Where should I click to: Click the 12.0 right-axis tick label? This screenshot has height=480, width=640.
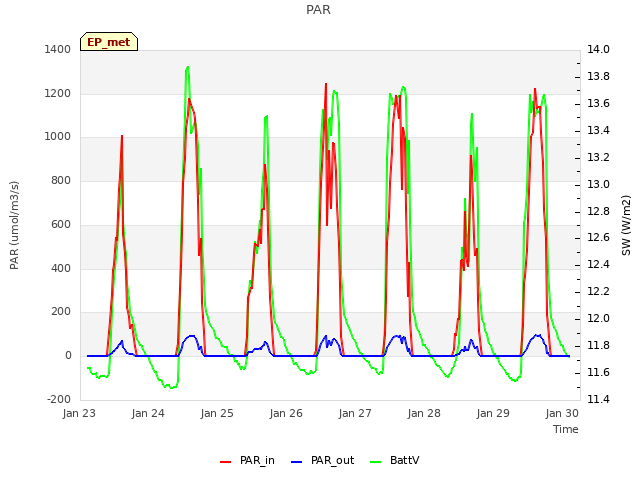click(x=598, y=318)
